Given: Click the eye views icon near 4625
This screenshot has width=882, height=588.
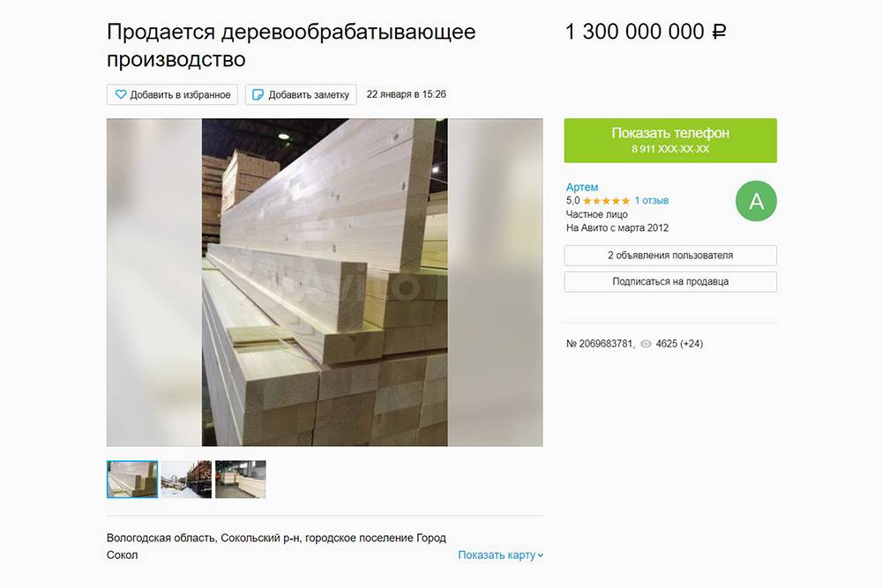Looking at the screenshot, I should (x=647, y=344).
